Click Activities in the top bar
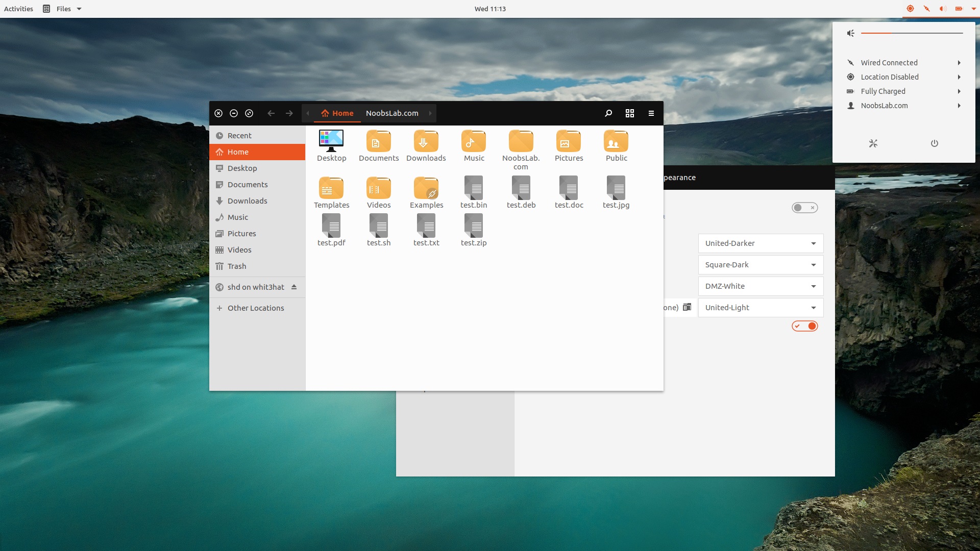Image resolution: width=980 pixels, height=551 pixels. pyautogui.click(x=18, y=9)
